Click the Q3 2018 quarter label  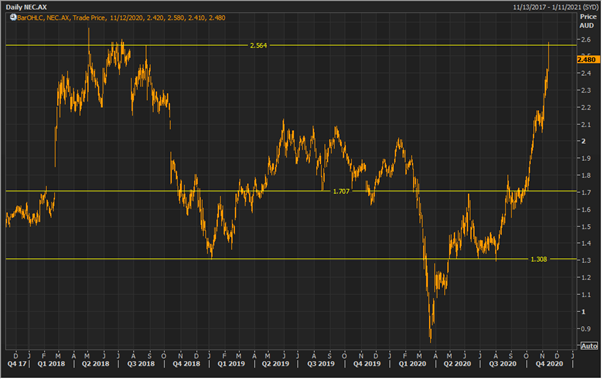coord(141,364)
